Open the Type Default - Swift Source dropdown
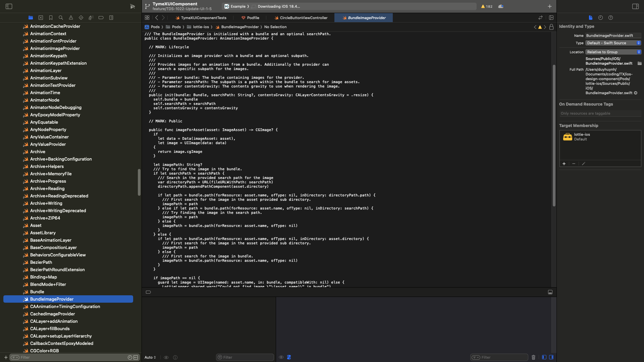 click(x=613, y=43)
